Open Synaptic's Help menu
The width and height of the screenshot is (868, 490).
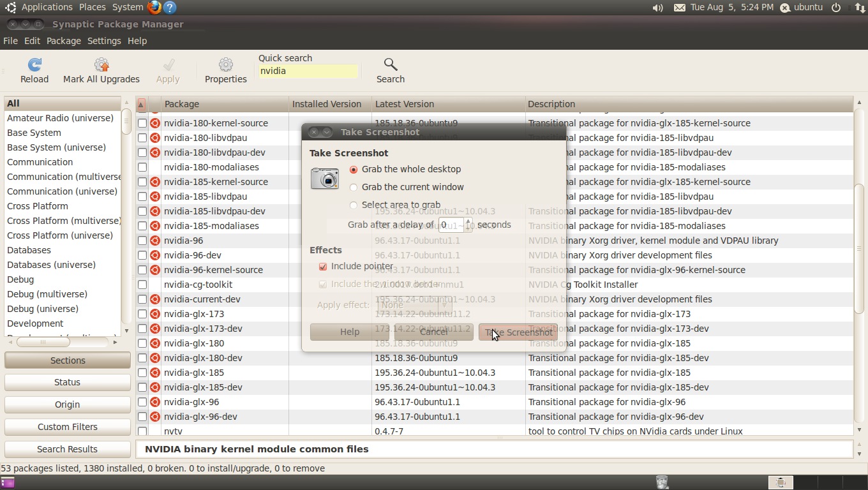click(137, 41)
